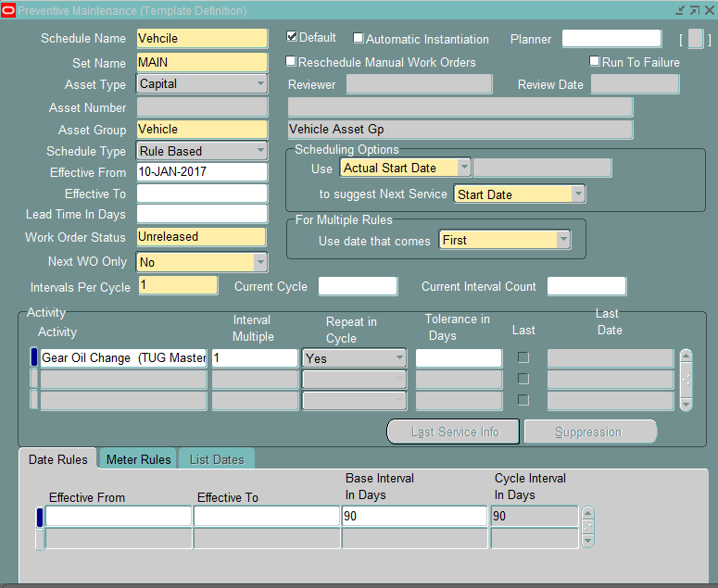This screenshot has width=718, height=588.
Task: Switch to the Date Rules tab
Action: click(58, 459)
